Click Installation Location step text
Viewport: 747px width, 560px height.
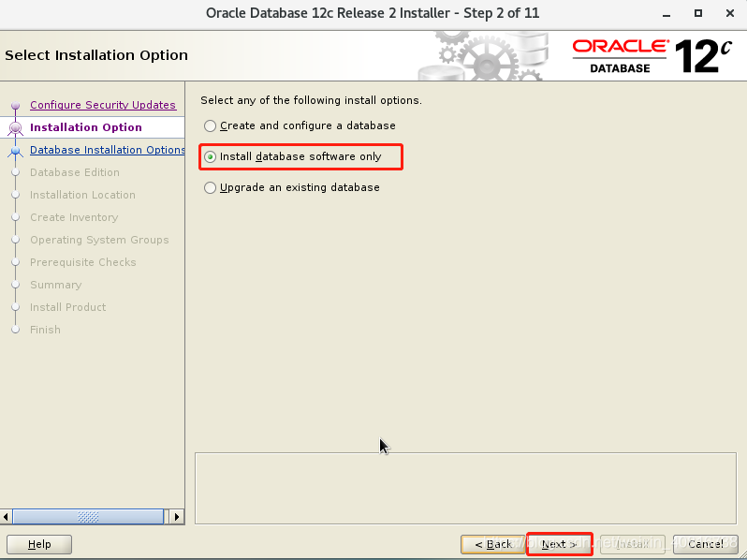(x=82, y=195)
